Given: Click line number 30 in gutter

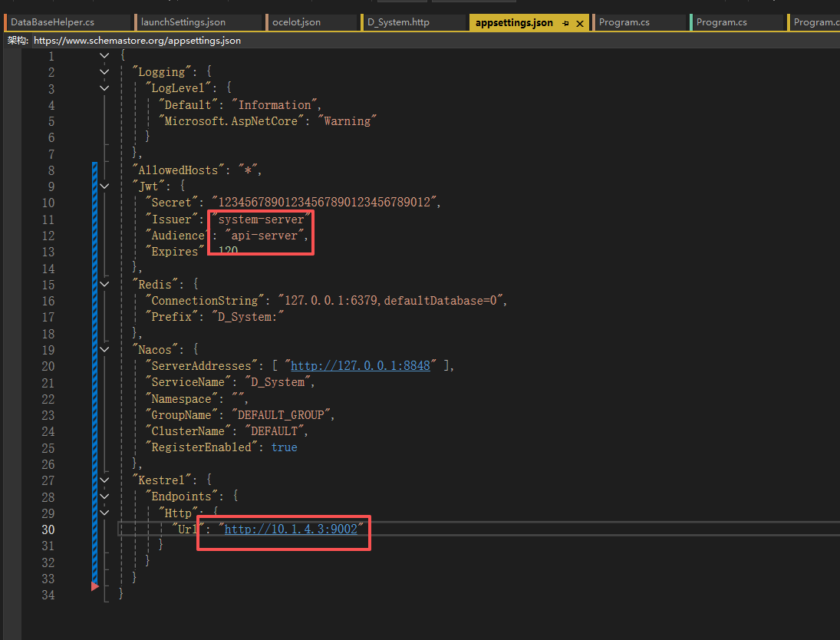Looking at the screenshot, I should (48, 529).
